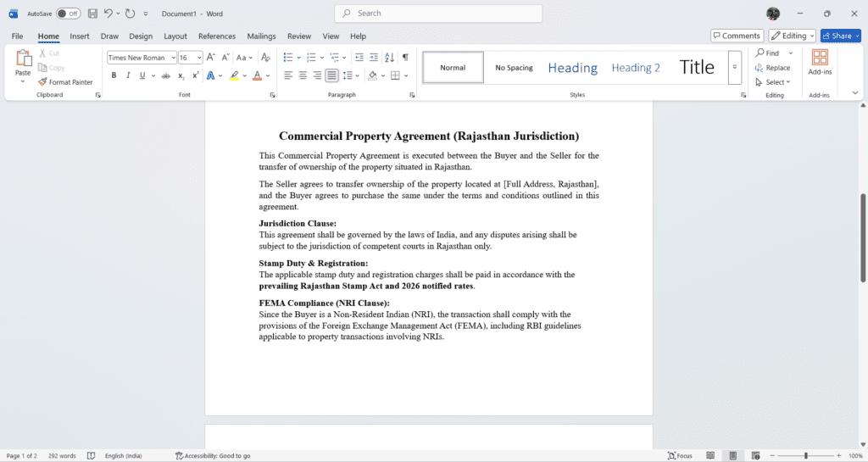Apply red font color
Screen dimensions: 868x462
point(257,75)
